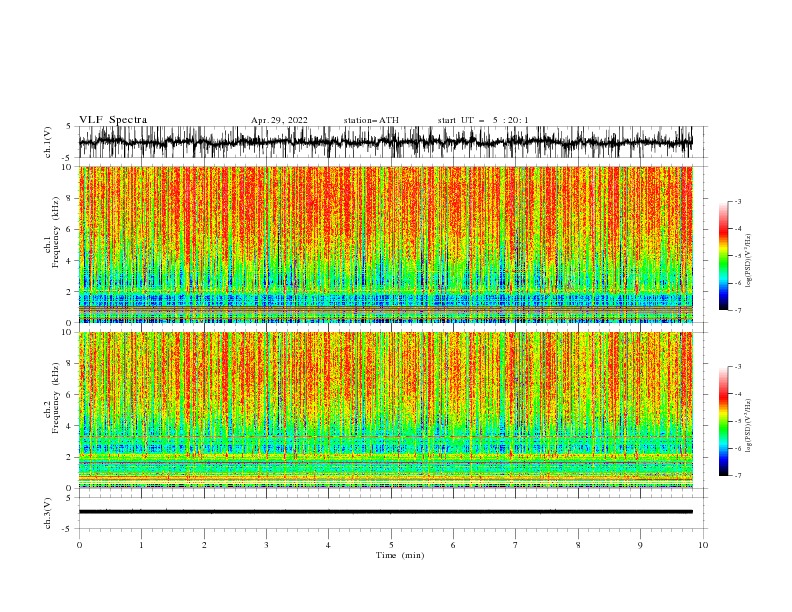The image size is (792, 612).
Task: Click the ch.2 spectrogram panel
Action: point(386,410)
